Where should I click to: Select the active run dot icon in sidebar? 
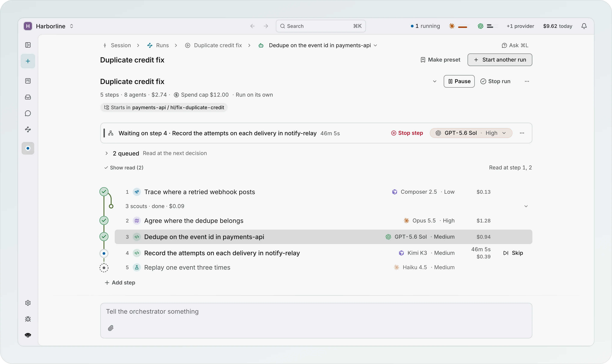28,148
